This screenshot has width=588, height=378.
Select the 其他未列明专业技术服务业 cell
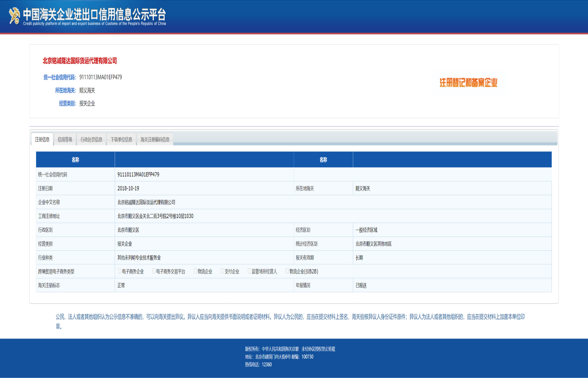[204, 257]
